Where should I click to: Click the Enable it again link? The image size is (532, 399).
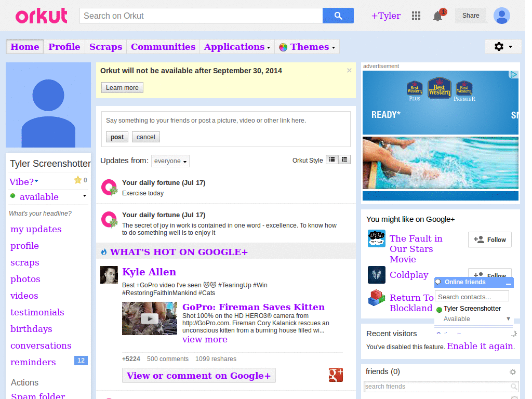(x=480, y=346)
